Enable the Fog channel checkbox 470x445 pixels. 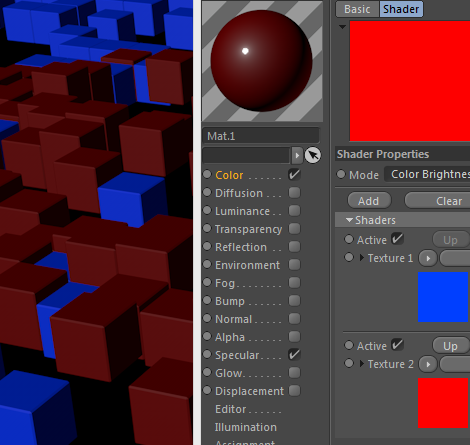click(x=294, y=283)
